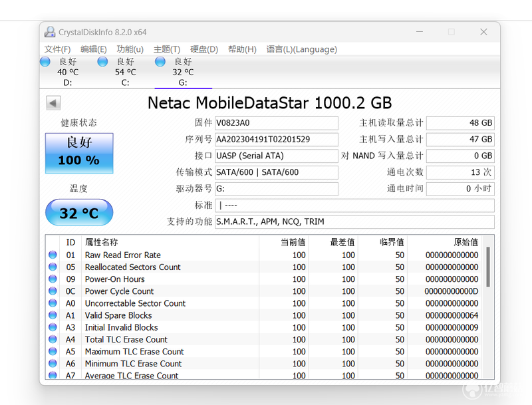Switch to the C: drive tab at 54 °C

126,72
